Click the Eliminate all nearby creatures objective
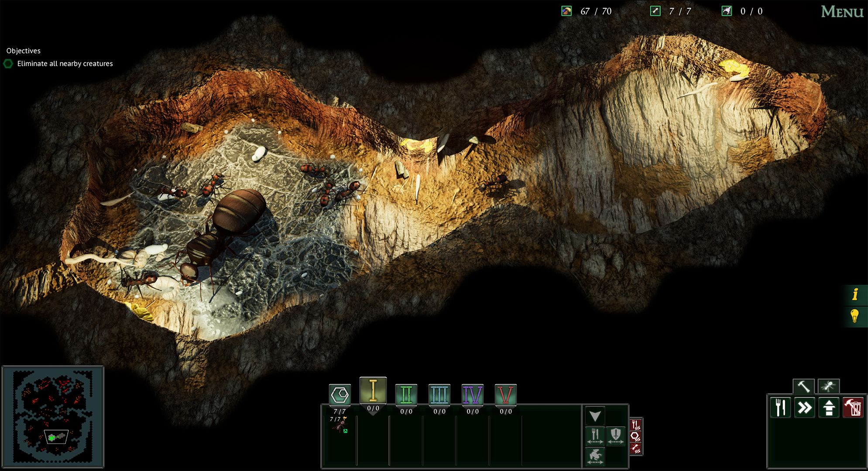The width and height of the screenshot is (868, 471). (x=65, y=64)
